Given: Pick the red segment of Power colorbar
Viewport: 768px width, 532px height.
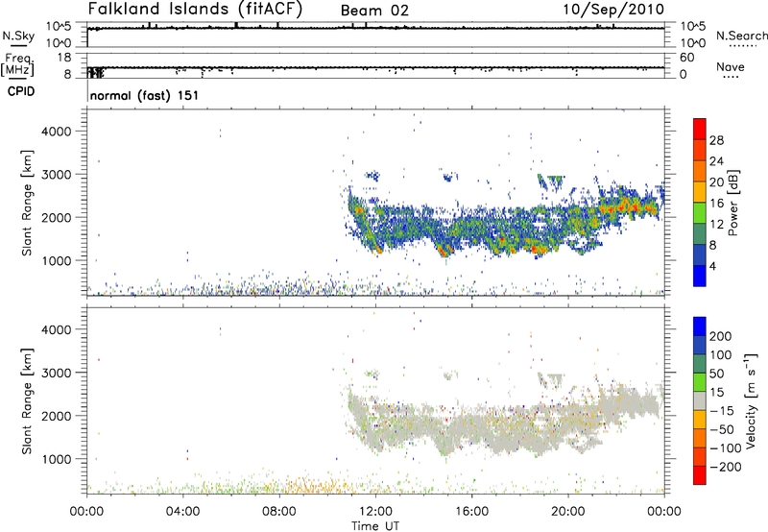Looking at the screenshot, I should (700, 129).
